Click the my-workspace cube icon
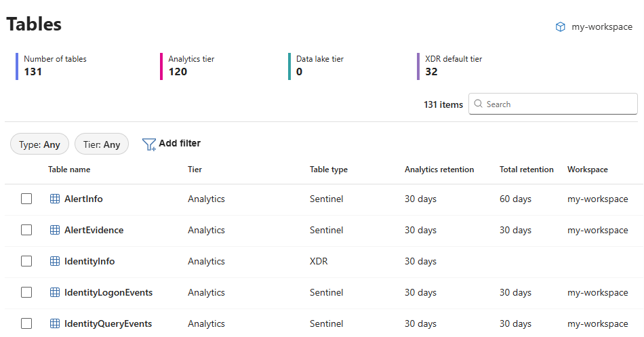This screenshot has width=644, height=337. tap(560, 27)
